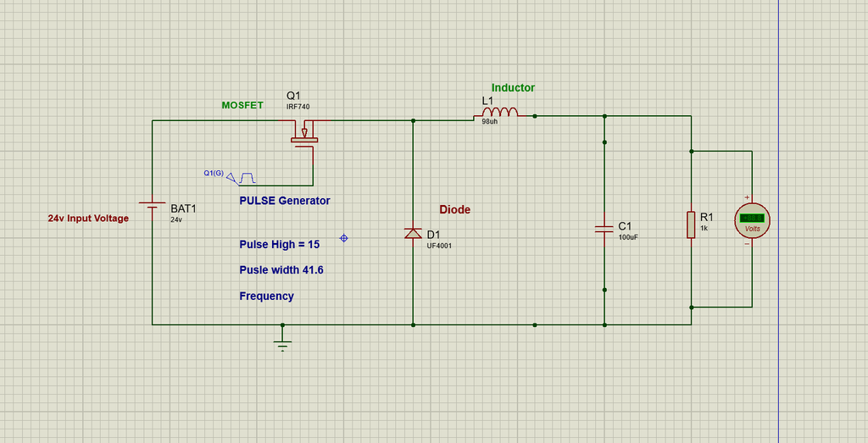Click the blue origin marker crosshair
This screenshot has height=443, width=868.
(x=343, y=238)
